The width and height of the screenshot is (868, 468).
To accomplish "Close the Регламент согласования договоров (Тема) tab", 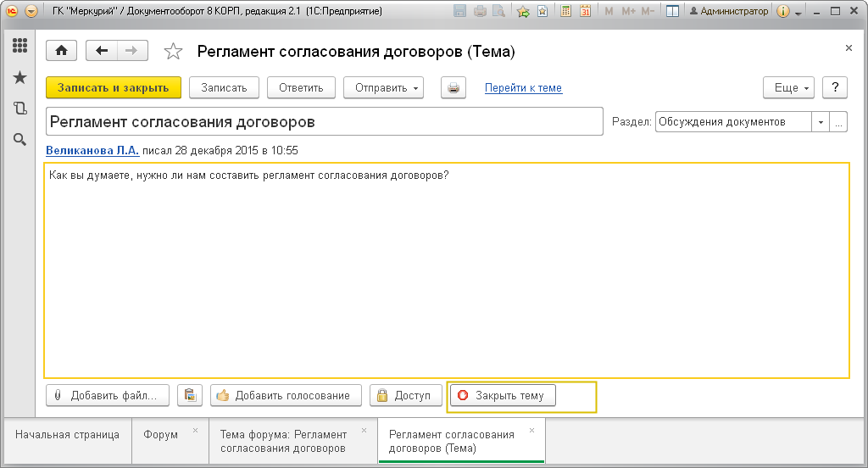I will click(x=532, y=431).
